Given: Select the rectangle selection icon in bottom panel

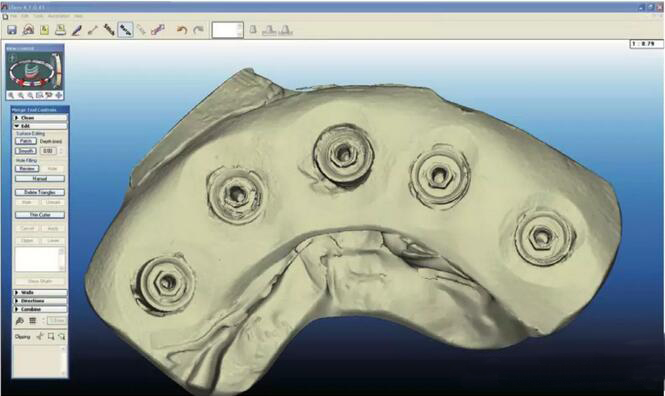Looking at the screenshot, I should click(51, 336).
